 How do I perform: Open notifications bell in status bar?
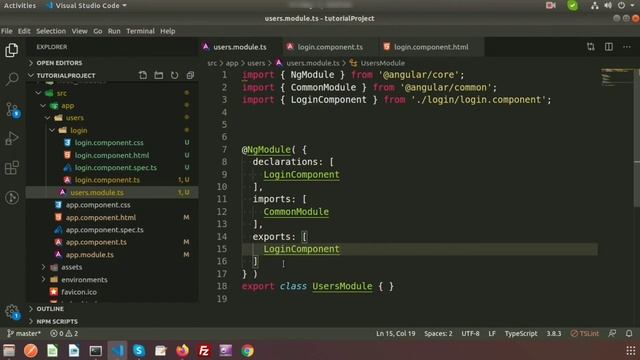tap(629, 333)
